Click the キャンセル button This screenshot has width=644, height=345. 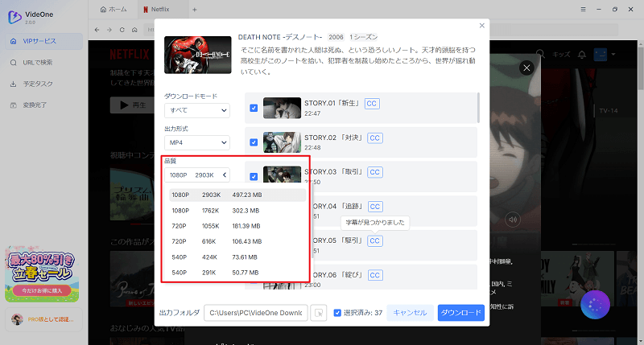(410, 313)
